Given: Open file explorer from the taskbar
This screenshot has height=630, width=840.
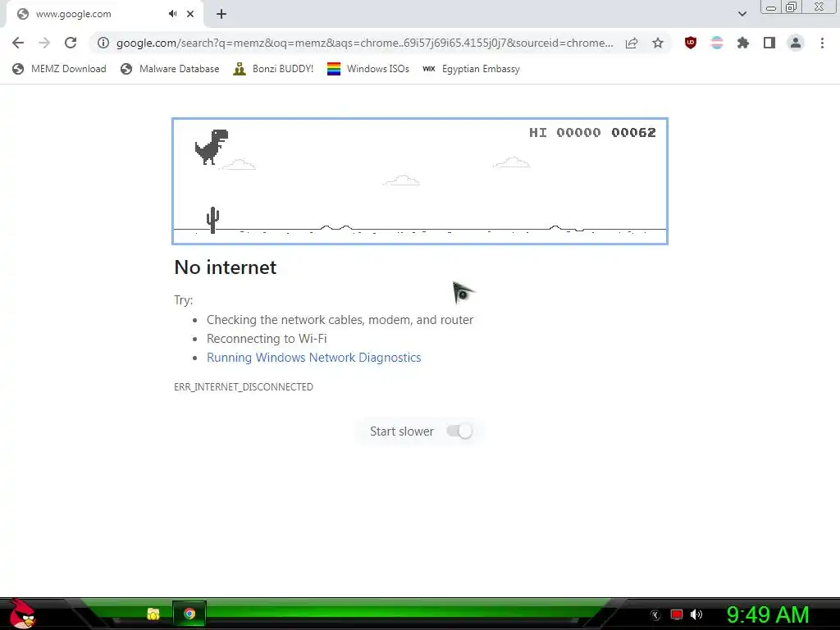Looking at the screenshot, I should [x=153, y=614].
